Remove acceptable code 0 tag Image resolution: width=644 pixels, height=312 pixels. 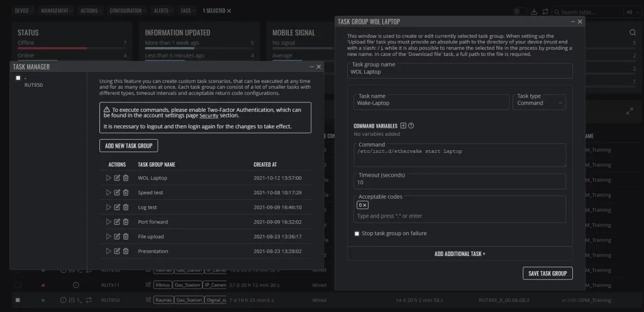(364, 205)
